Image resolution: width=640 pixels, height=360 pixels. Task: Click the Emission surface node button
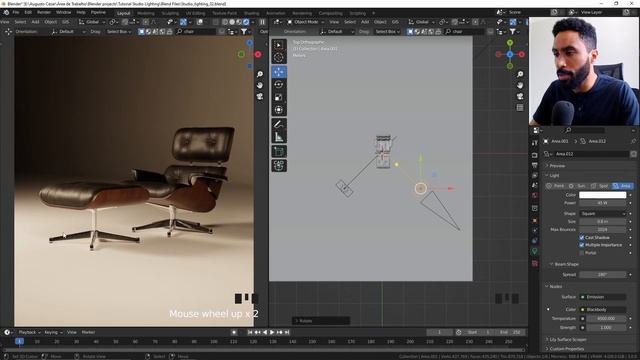tap(603, 297)
